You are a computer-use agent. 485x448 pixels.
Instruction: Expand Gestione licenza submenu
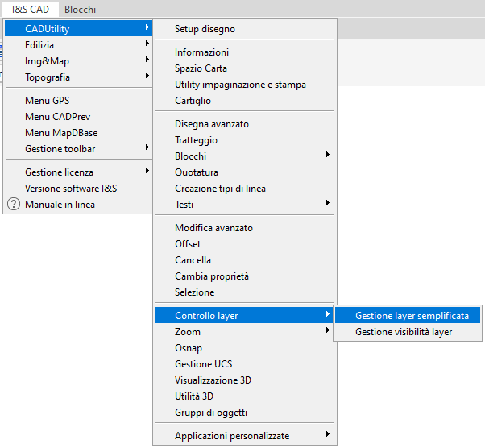tap(79, 172)
